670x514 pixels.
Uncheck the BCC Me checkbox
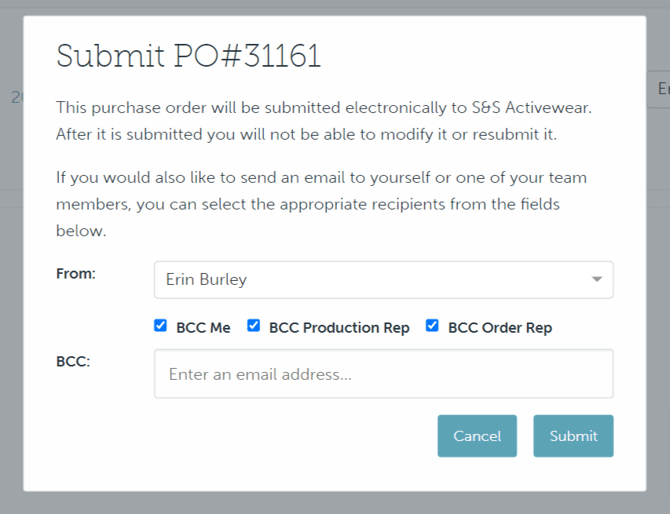tap(160, 326)
